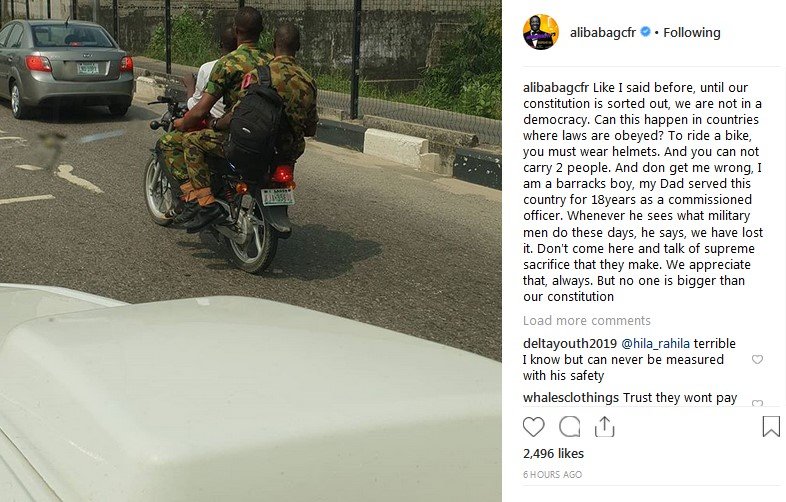The image size is (786, 502).
Task: Visit the whalesclothings commenter profile
Action: (x=571, y=398)
